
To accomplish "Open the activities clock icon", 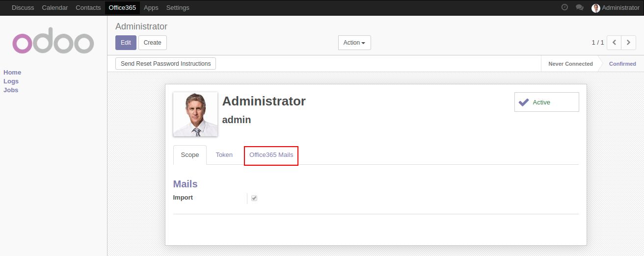I will click(x=564, y=7).
